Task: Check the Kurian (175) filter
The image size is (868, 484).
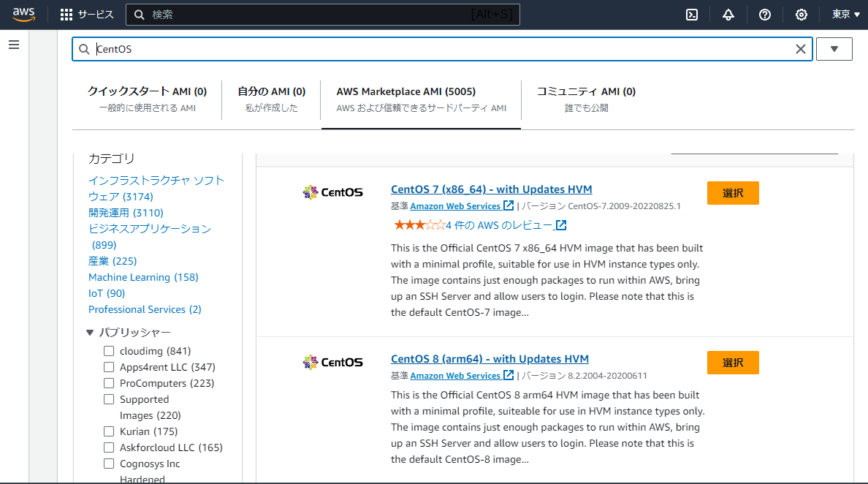Action: [x=109, y=431]
